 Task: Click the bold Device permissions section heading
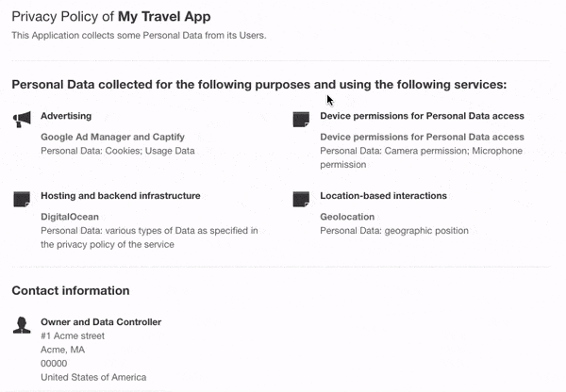point(422,116)
